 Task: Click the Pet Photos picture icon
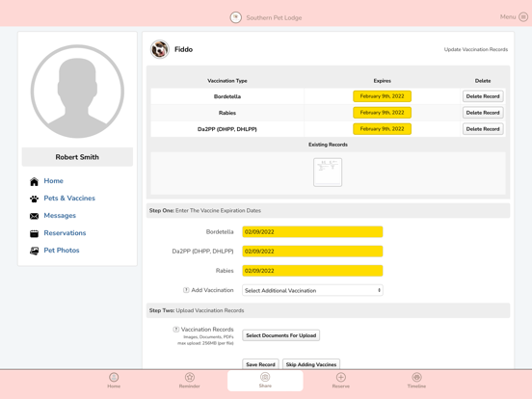click(35, 251)
